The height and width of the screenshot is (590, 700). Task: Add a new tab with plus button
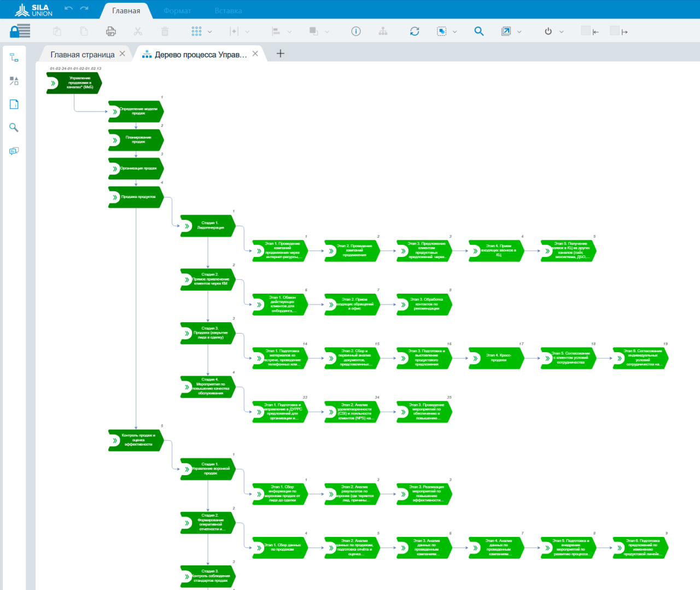[281, 54]
